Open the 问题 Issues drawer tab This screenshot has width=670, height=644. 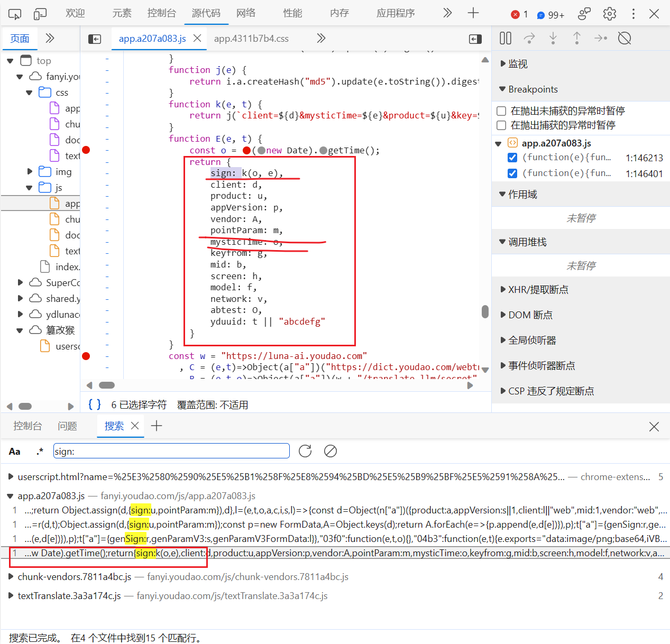(67, 426)
